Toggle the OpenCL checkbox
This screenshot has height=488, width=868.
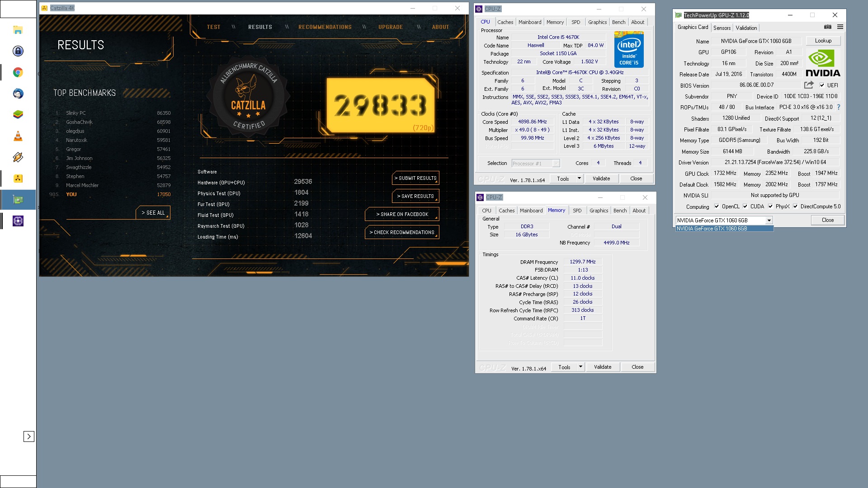click(x=717, y=206)
